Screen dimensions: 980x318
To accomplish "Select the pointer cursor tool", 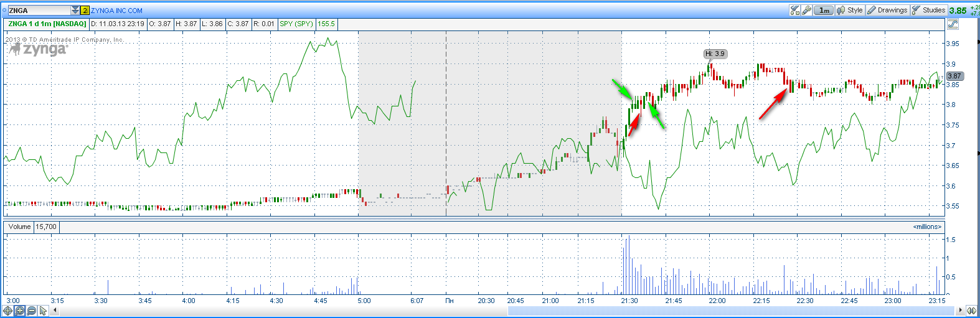I will click(x=43, y=311).
